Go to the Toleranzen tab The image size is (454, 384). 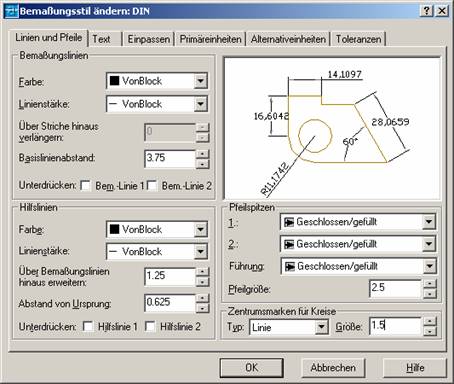tap(358, 39)
